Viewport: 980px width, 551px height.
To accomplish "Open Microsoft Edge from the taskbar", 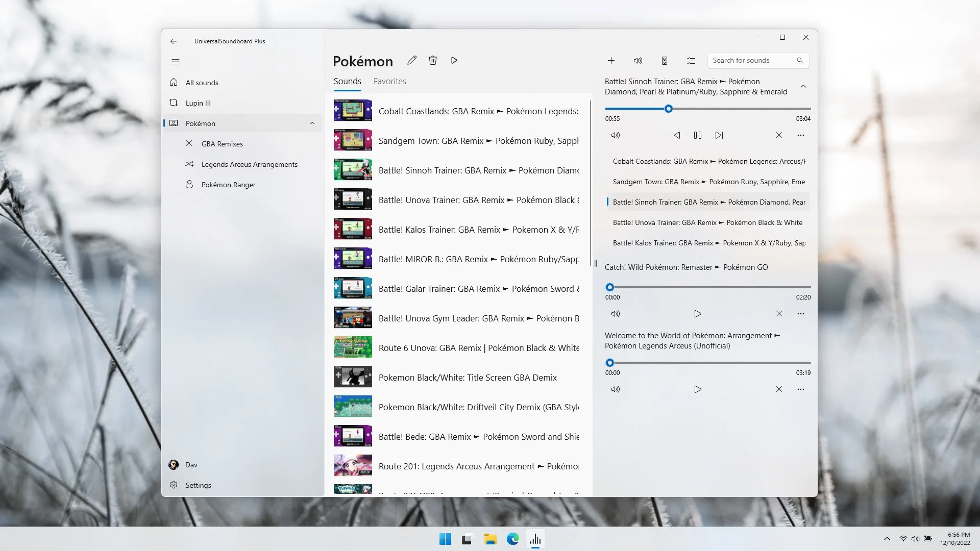I will (x=513, y=539).
